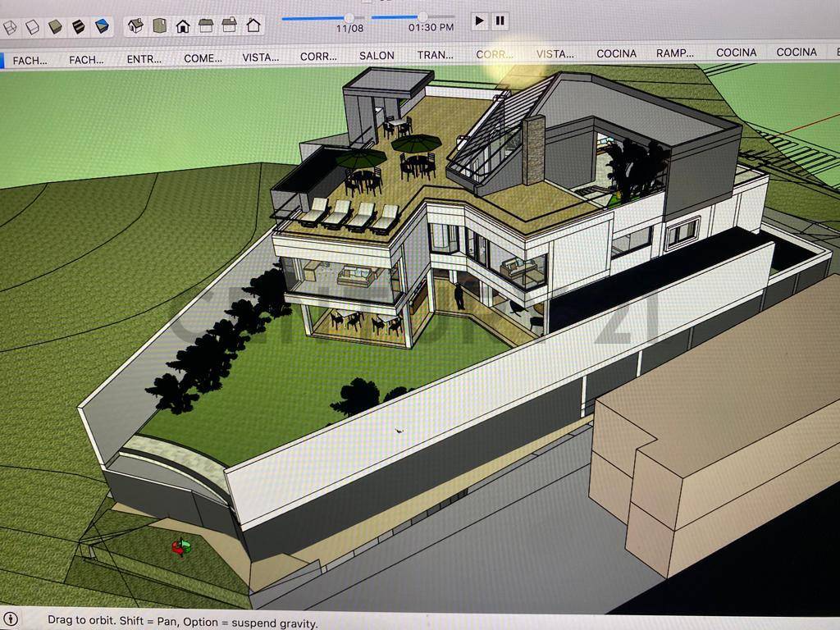Switch to Iso view house icon

[x=136, y=25]
